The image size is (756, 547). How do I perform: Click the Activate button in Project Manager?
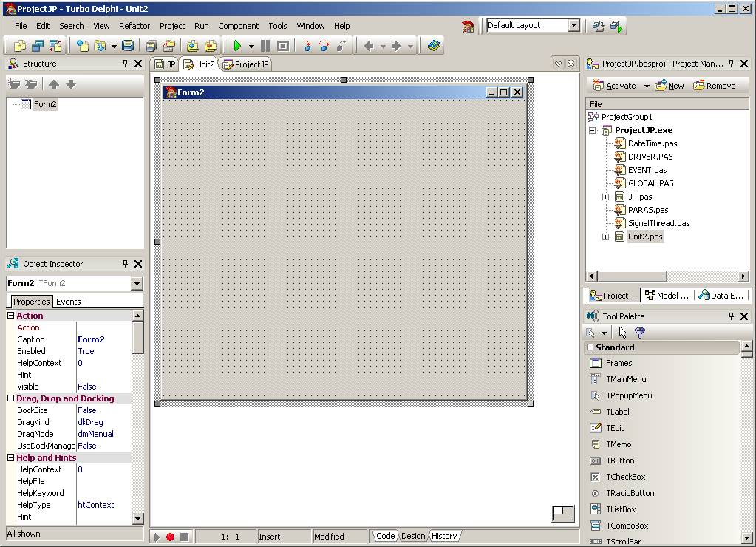click(x=614, y=86)
